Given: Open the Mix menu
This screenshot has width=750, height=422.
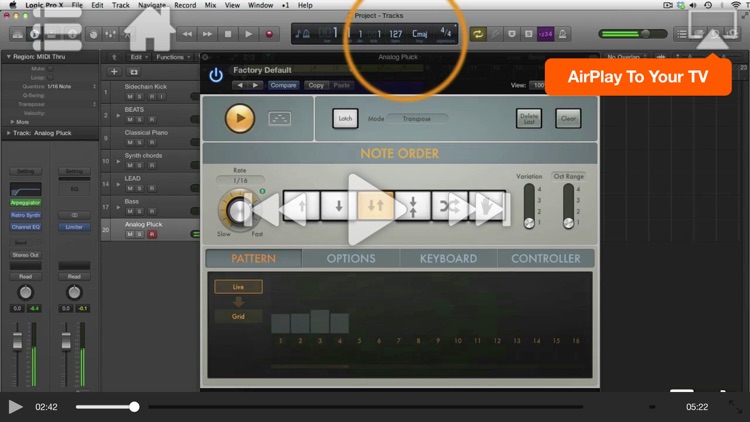Looking at the screenshot, I should point(210,5).
